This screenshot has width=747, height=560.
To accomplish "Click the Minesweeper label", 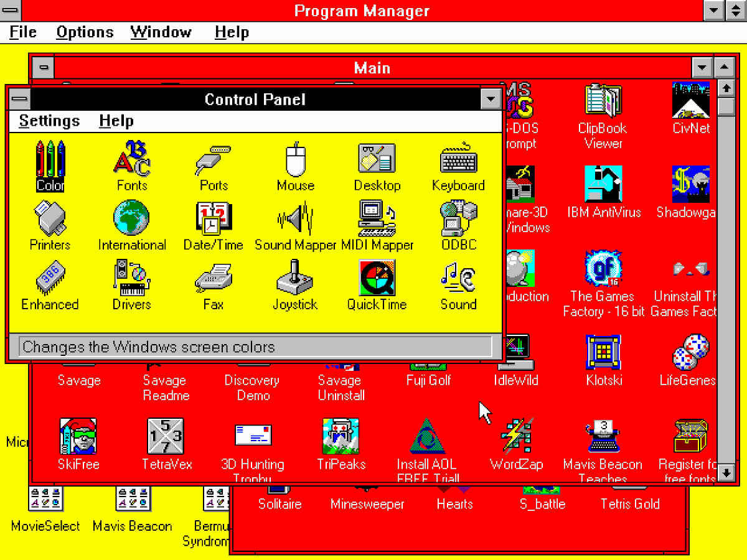I will pyautogui.click(x=367, y=504).
